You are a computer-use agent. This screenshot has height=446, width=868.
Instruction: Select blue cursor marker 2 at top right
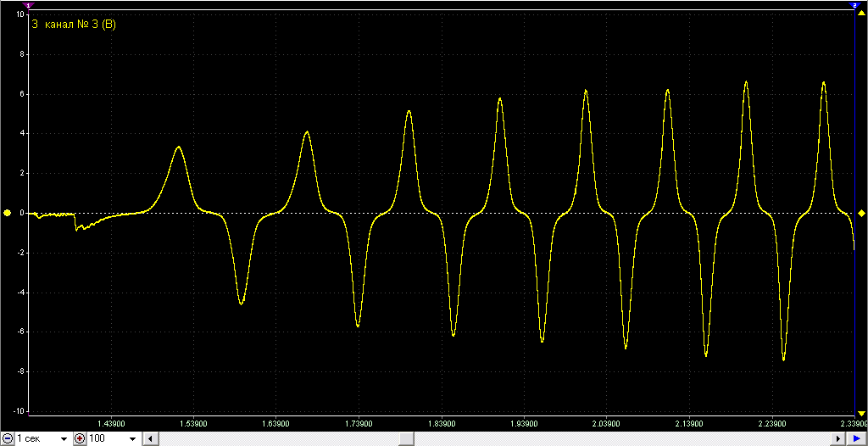pyautogui.click(x=854, y=4)
